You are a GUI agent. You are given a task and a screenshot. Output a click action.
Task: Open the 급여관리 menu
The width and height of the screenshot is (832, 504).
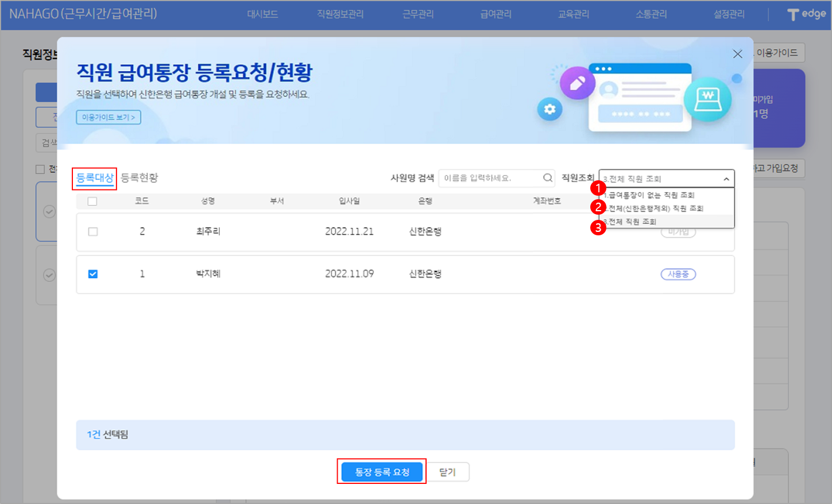pos(496,14)
